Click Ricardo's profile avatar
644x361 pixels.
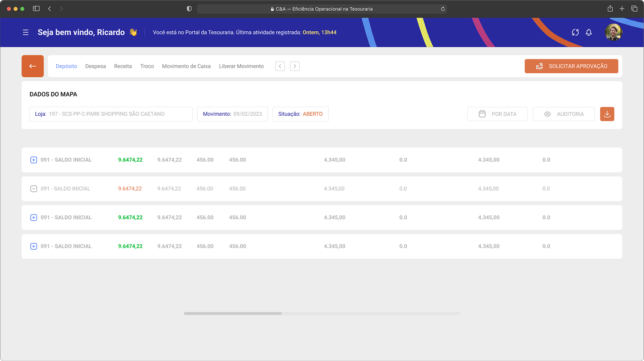coord(614,32)
